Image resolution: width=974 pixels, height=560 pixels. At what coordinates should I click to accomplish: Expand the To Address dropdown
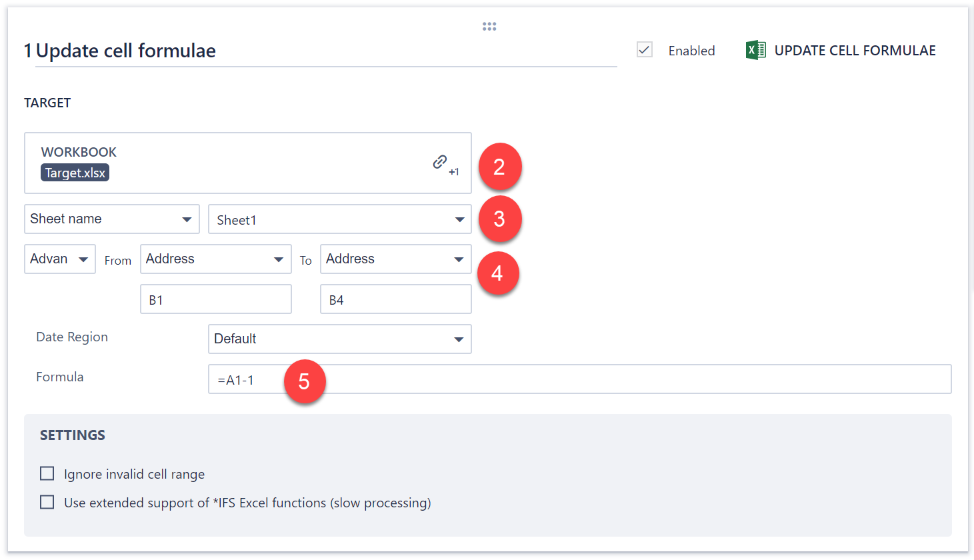395,259
